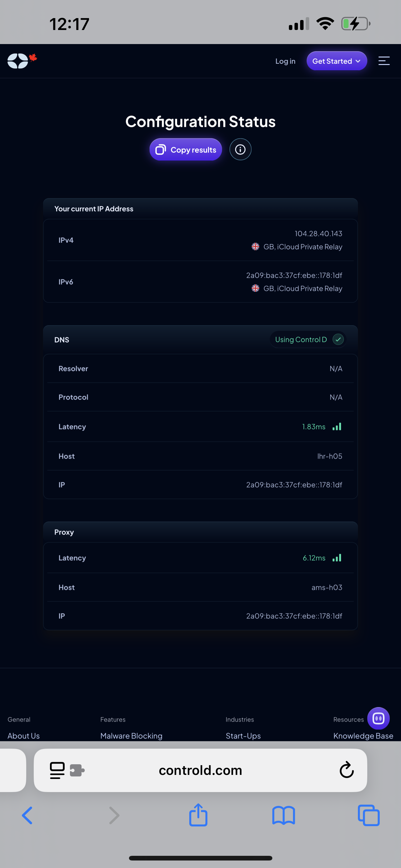Open the chat support bubble
401x868 pixels.
click(378, 718)
